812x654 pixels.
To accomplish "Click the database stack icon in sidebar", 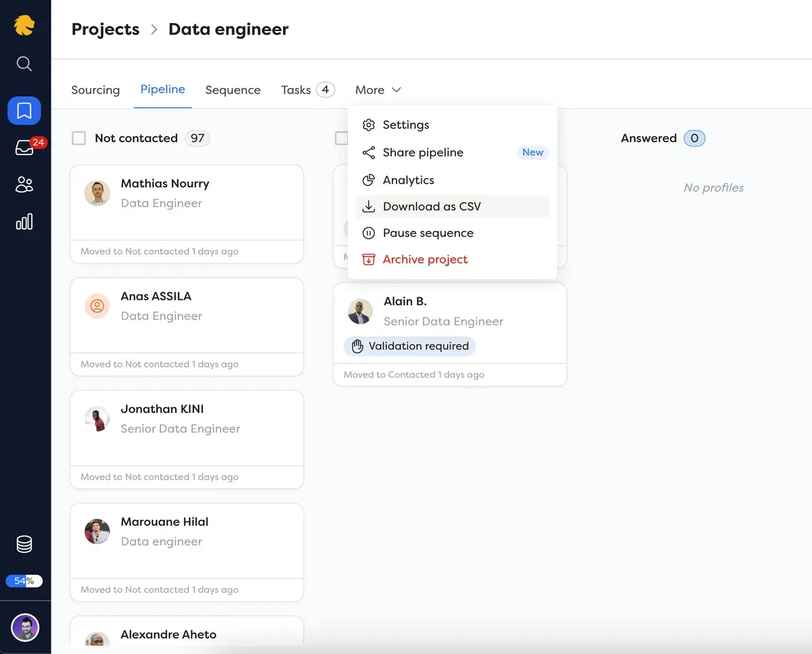I will (x=24, y=544).
